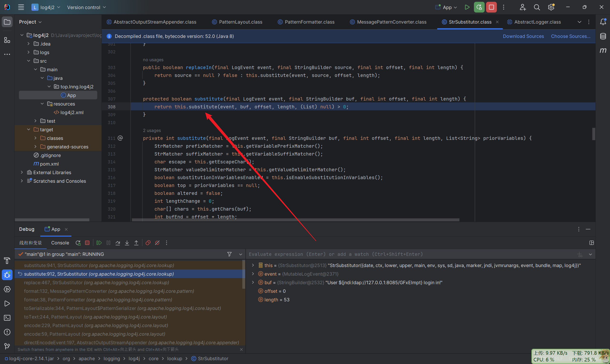Image resolution: width=610 pixels, height=364 pixels.
Task: Click Pause Program icon in debug toolbar
Action: [x=108, y=243]
